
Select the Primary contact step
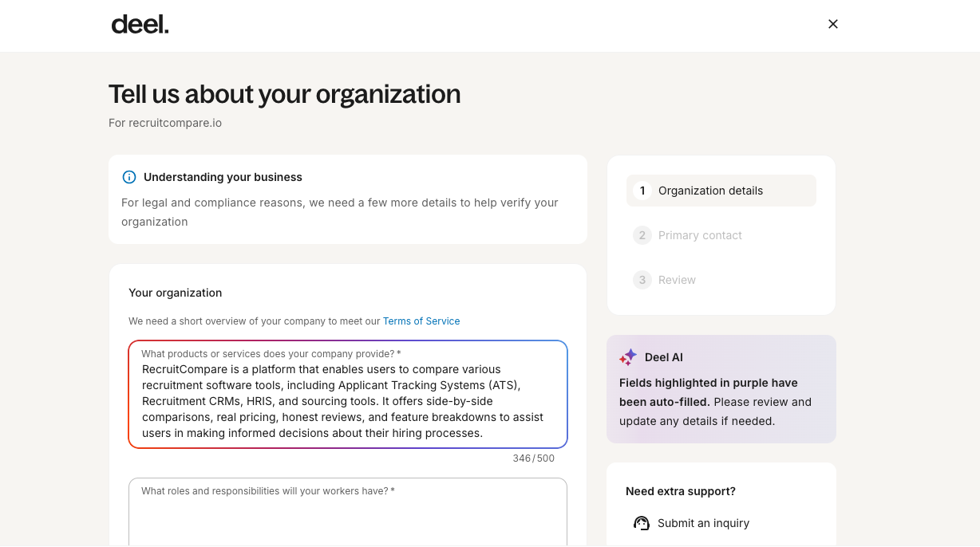tap(721, 235)
